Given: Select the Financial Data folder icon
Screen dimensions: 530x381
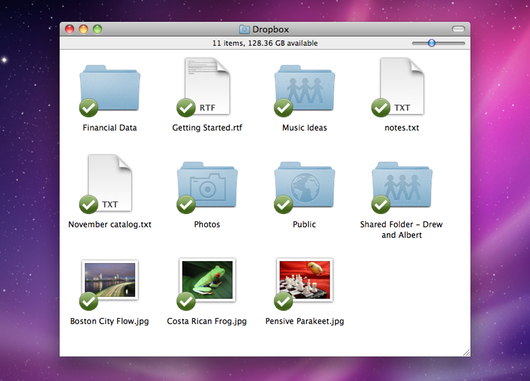Looking at the screenshot, I should click(x=110, y=89).
